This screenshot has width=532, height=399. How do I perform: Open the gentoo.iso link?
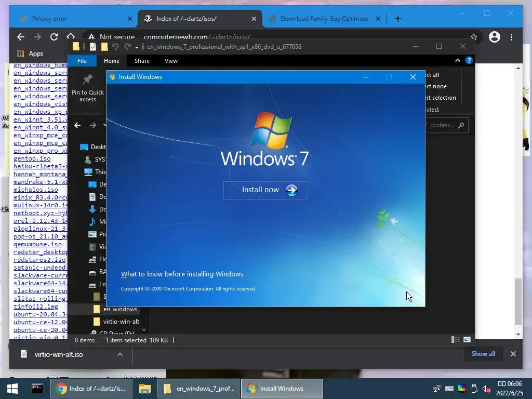[x=32, y=158]
